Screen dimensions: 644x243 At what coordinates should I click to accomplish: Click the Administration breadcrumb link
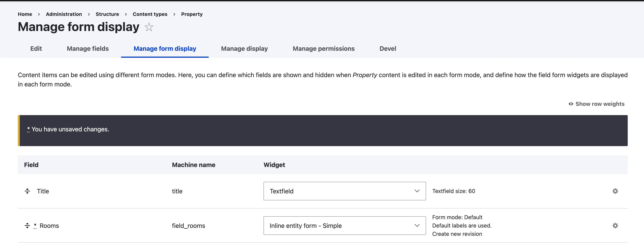point(64,14)
